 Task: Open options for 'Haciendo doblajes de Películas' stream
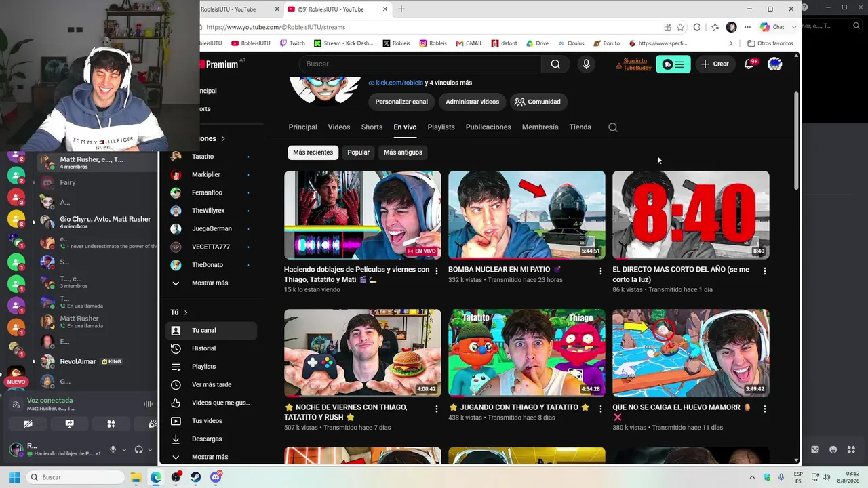tap(436, 271)
